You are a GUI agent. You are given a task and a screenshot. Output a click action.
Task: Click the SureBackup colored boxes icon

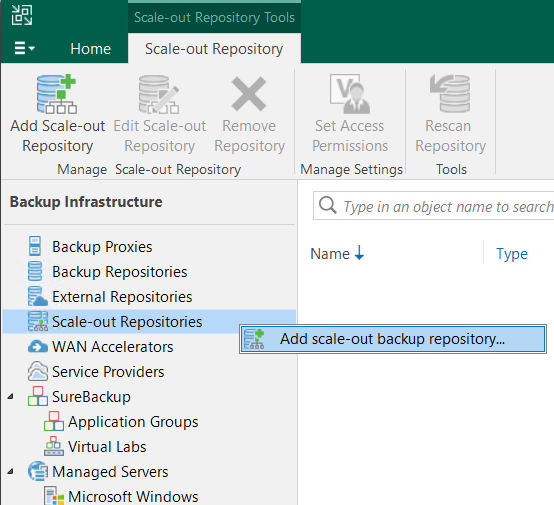pos(37,396)
